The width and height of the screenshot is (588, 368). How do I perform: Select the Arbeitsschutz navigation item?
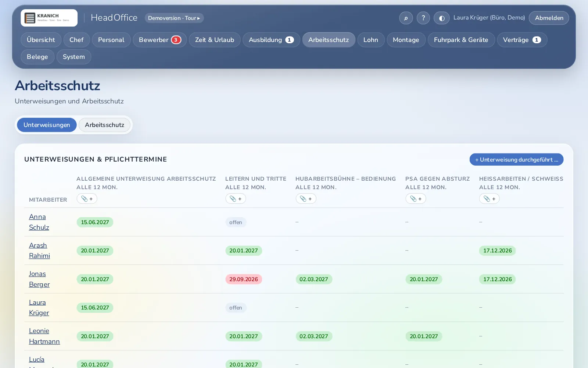pos(329,40)
